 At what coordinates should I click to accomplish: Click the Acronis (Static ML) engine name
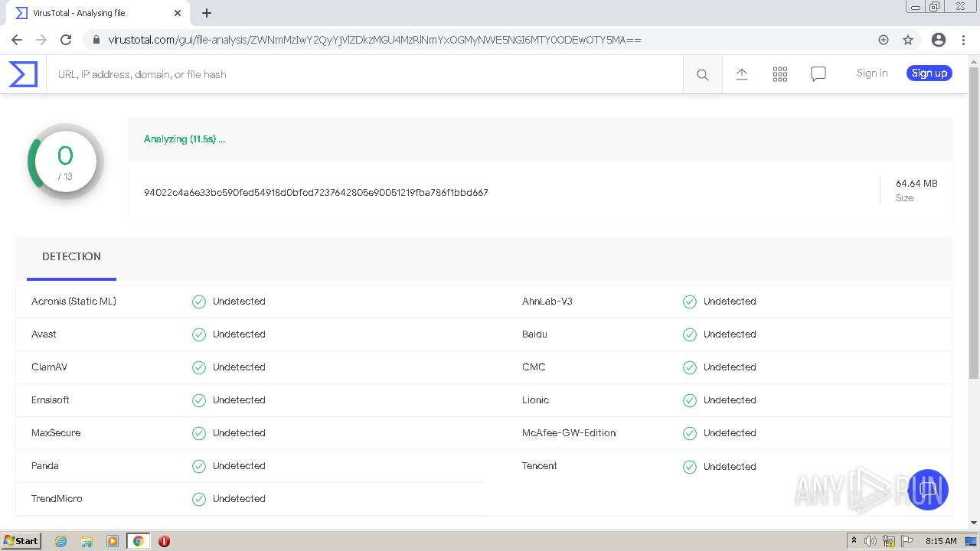click(x=73, y=301)
